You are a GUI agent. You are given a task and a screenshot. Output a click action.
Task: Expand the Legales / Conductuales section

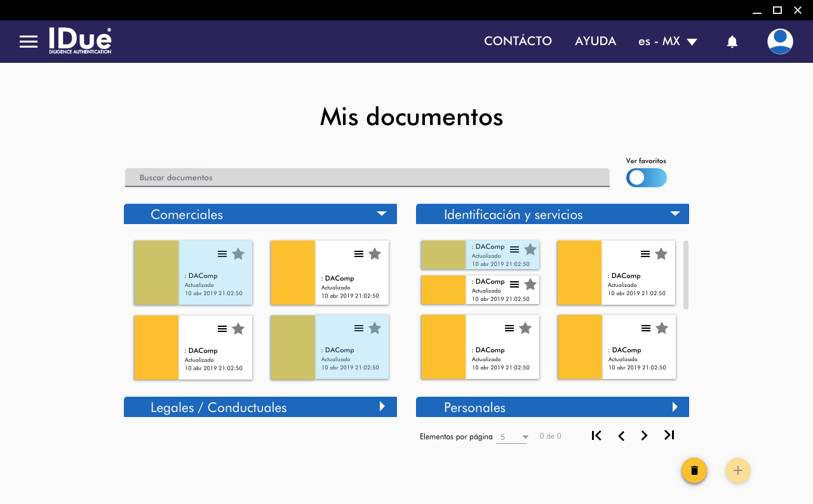[x=382, y=407]
